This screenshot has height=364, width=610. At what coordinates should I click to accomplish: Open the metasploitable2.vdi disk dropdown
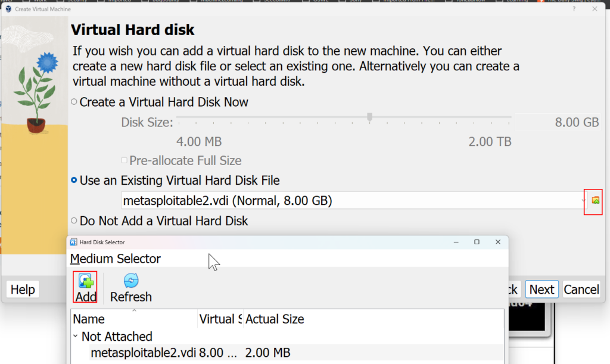pyautogui.click(x=353, y=201)
